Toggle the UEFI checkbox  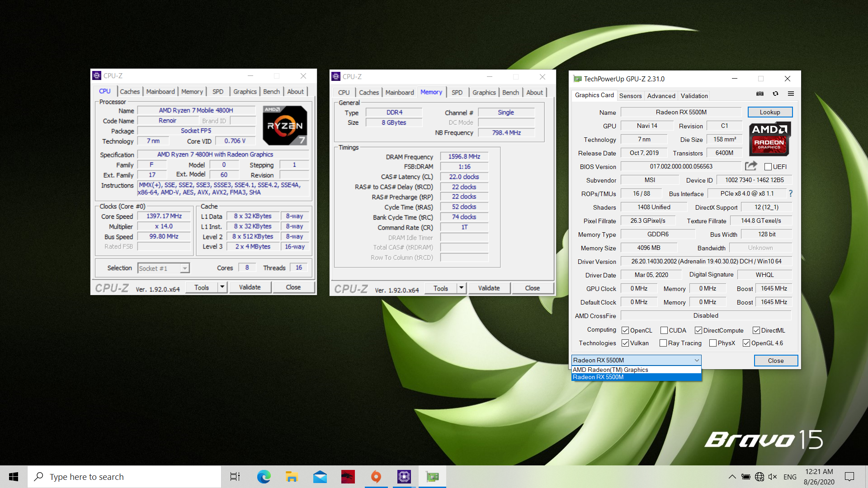768,167
